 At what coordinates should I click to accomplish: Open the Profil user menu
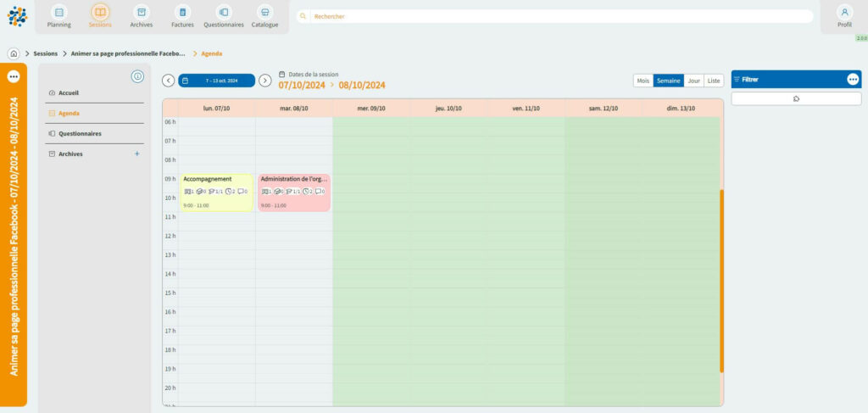pyautogui.click(x=844, y=16)
